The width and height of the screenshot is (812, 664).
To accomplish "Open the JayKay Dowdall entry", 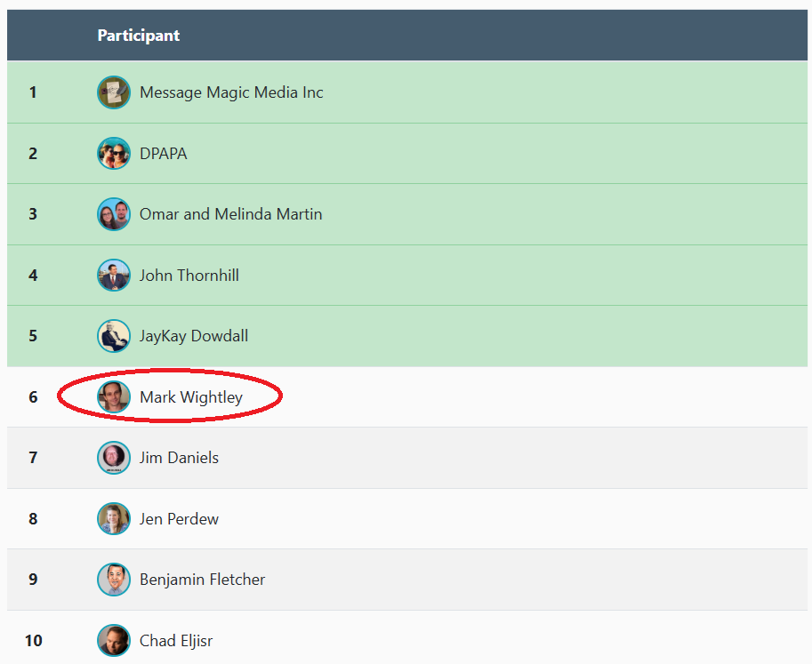I will tap(194, 336).
